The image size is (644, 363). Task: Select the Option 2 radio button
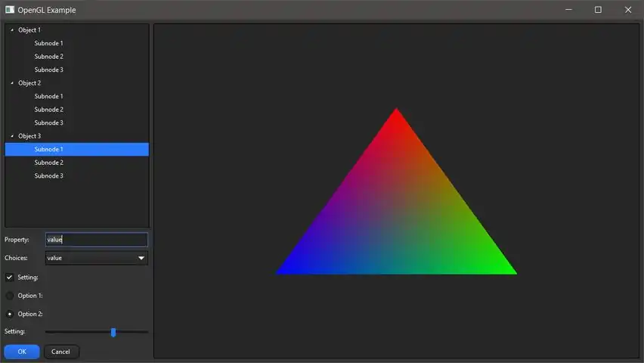(x=10, y=314)
